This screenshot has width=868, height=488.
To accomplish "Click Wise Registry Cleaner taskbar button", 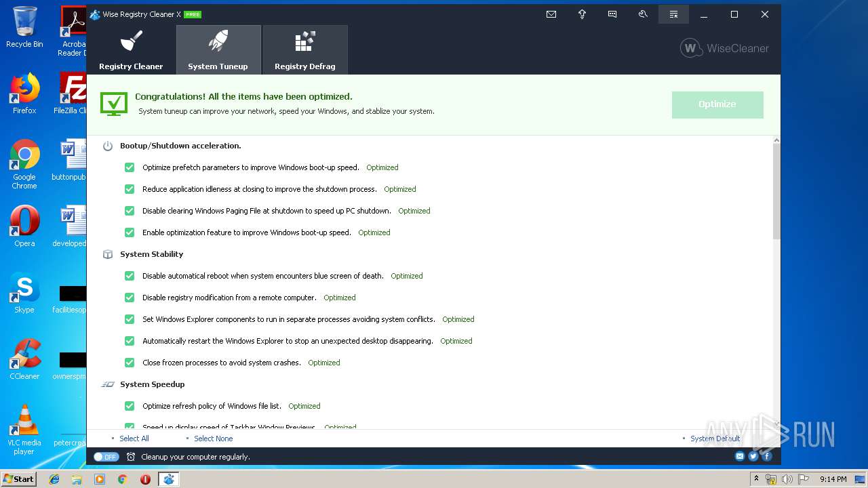I will coord(168,479).
